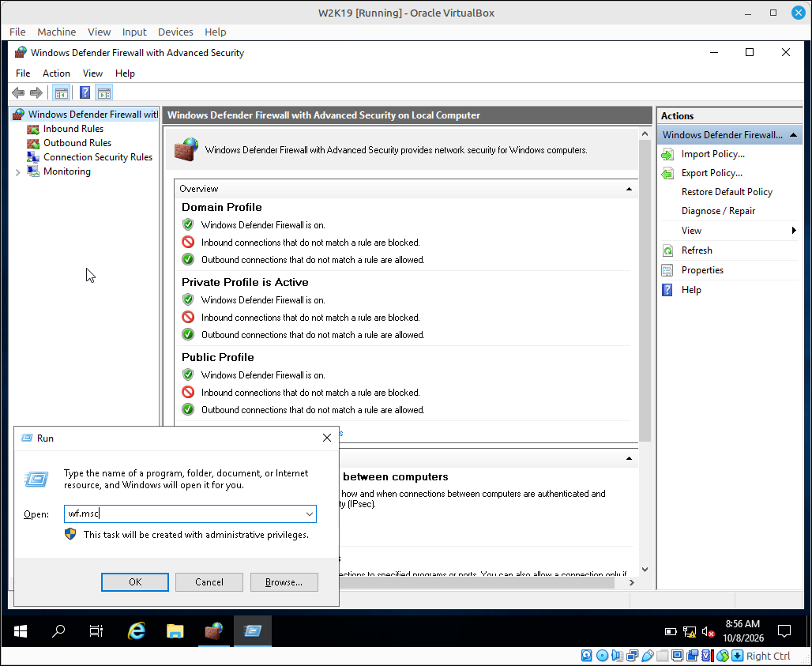812x666 pixels.
Task: Click the Help icon in Actions pane
Action: click(x=667, y=290)
